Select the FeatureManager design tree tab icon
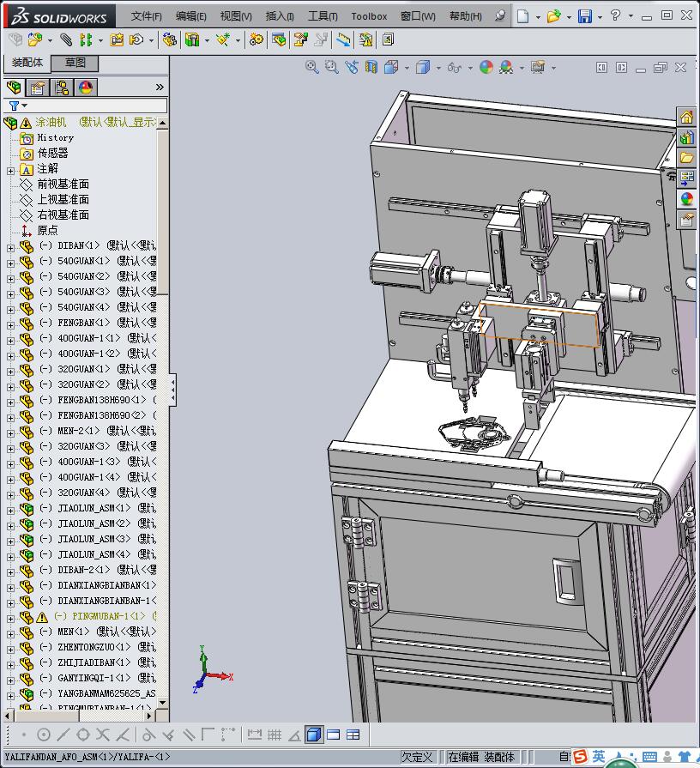This screenshot has height=768, width=700. click(x=15, y=88)
